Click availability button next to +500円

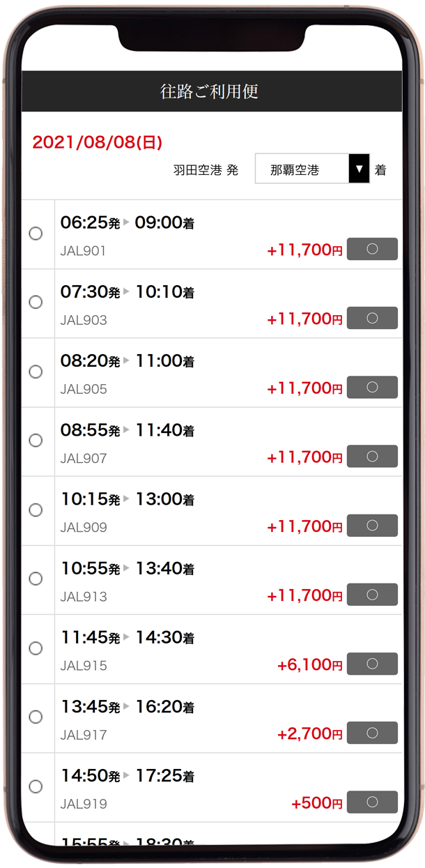pos(372,802)
